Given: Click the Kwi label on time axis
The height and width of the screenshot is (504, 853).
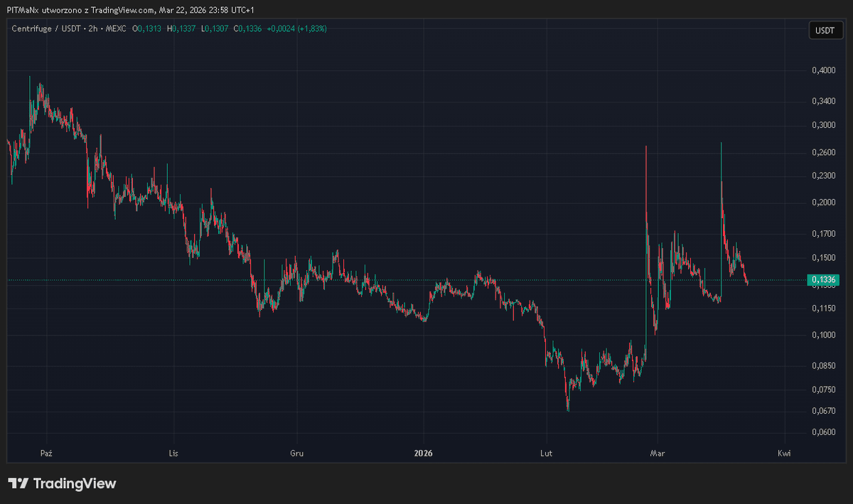Looking at the screenshot, I should (784, 452).
